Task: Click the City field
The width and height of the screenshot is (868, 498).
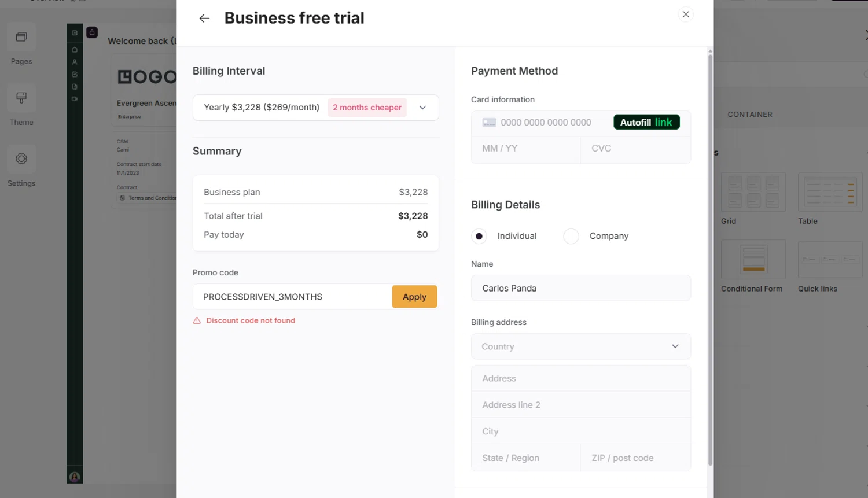Action: tap(580, 431)
